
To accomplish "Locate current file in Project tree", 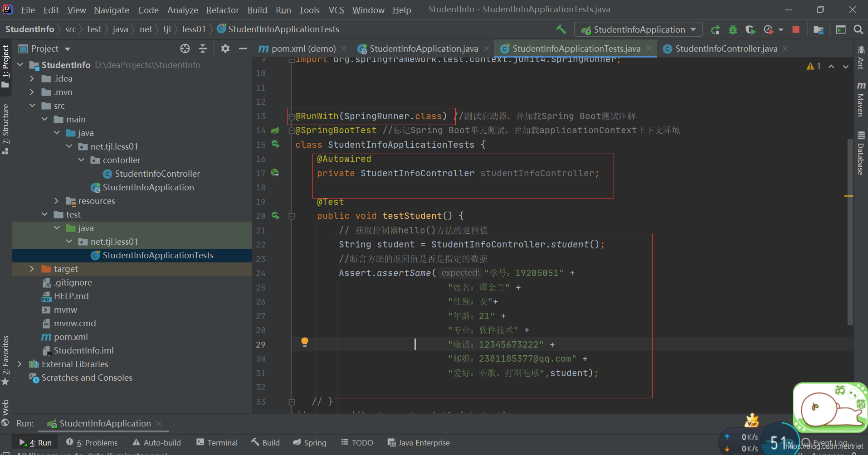I will pyautogui.click(x=185, y=48).
